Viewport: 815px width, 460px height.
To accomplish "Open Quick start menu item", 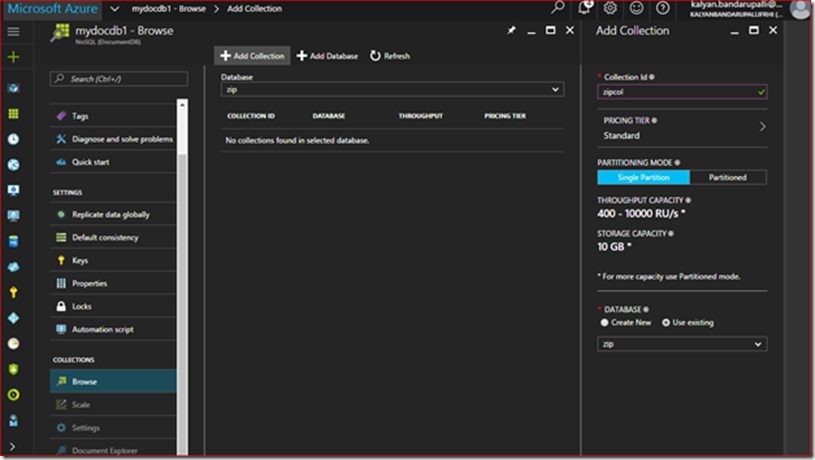I will coord(113,162).
